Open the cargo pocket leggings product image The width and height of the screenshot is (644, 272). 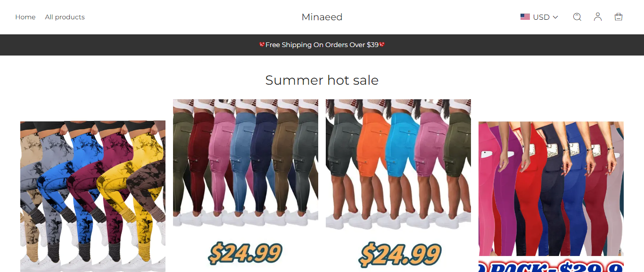tap(246, 185)
